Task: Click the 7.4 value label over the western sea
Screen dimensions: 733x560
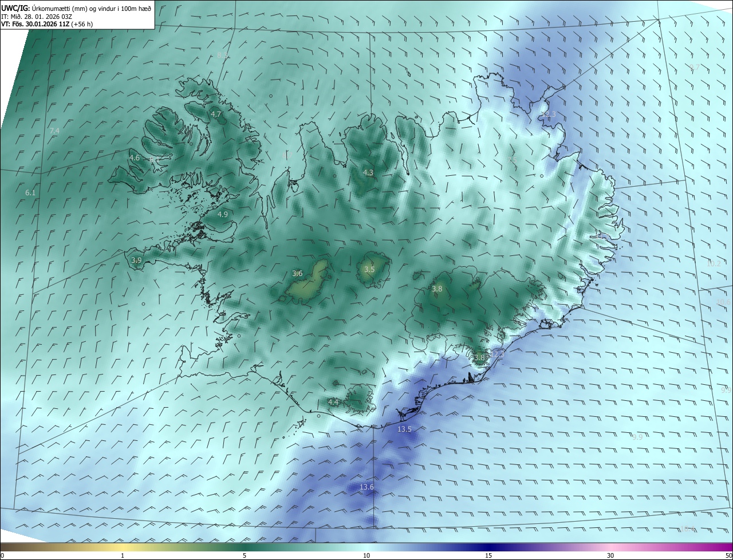Action: click(54, 131)
